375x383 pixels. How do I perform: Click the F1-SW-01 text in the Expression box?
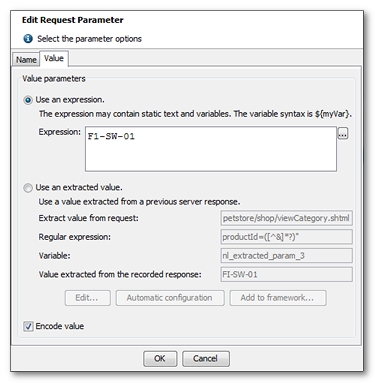111,136
